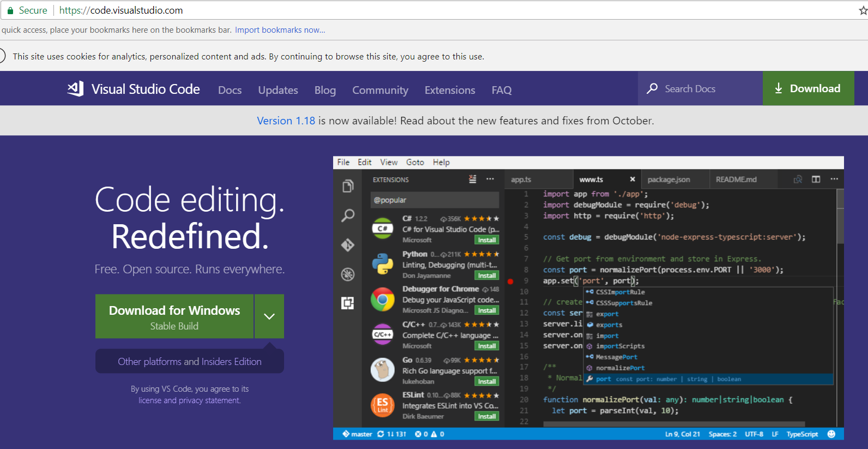Switch to the package.json tab
Image resolution: width=868 pixels, height=449 pixels.
[x=669, y=179]
